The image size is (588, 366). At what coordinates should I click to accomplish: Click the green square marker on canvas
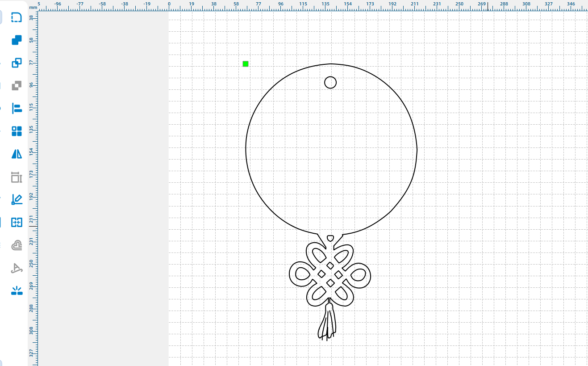tap(246, 64)
